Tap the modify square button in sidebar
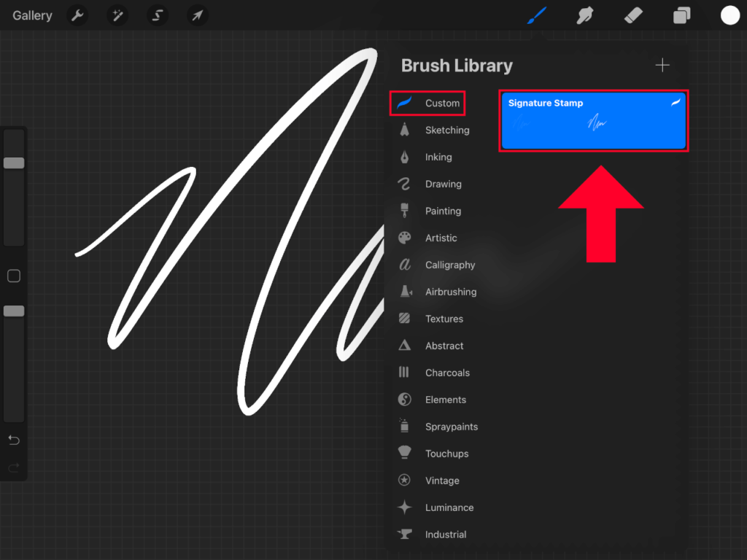Image resolution: width=747 pixels, height=560 pixels. coord(13,276)
